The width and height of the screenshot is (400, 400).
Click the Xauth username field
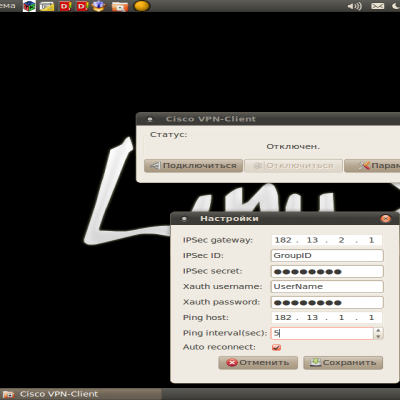pos(327,287)
